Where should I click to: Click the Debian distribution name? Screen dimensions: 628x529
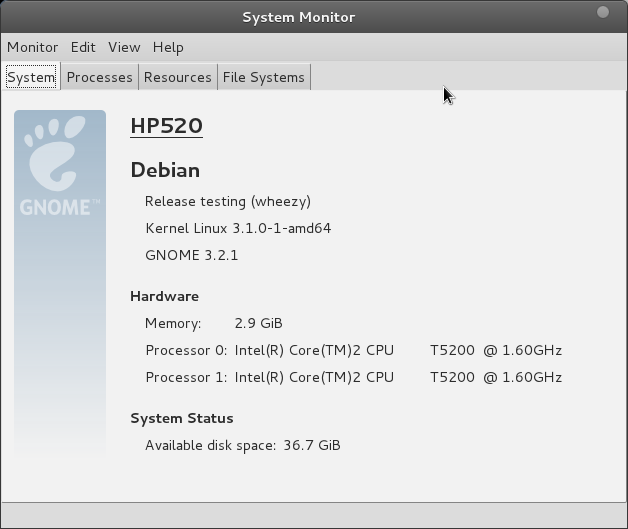click(x=165, y=170)
